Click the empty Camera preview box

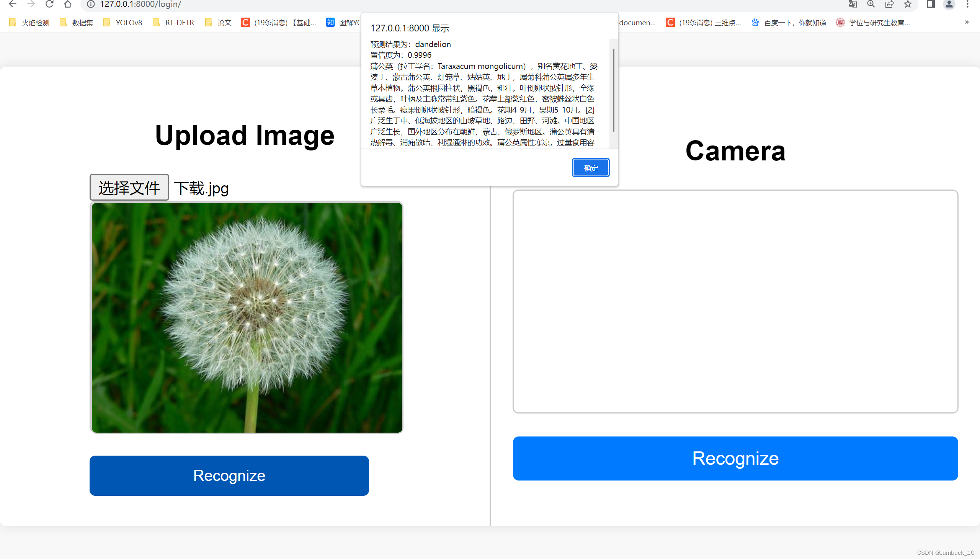(x=735, y=301)
